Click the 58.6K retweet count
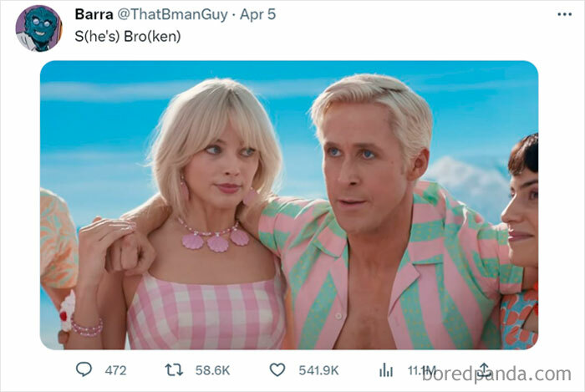Image resolution: width=585 pixels, height=392 pixels. point(212,370)
